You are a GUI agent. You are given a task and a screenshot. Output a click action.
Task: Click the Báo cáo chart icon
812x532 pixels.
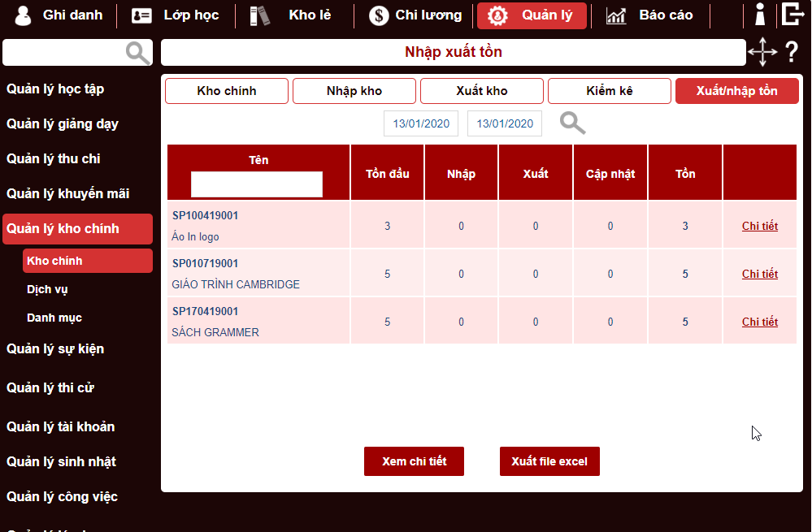(x=616, y=15)
